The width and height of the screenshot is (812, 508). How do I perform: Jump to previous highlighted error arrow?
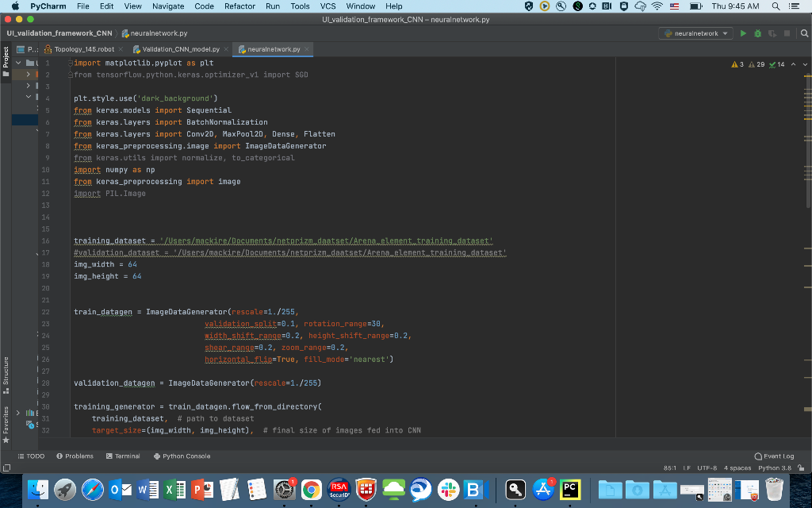pyautogui.click(x=792, y=64)
